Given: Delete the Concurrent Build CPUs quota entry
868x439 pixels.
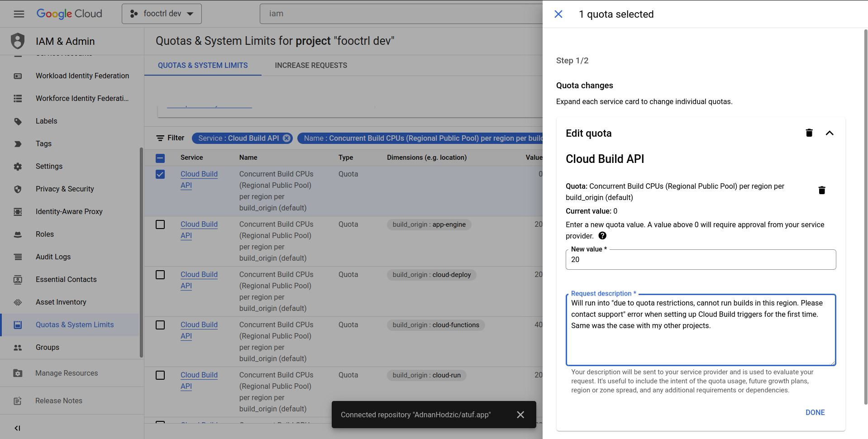Looking at the screenshot, I should click(822, 190).
